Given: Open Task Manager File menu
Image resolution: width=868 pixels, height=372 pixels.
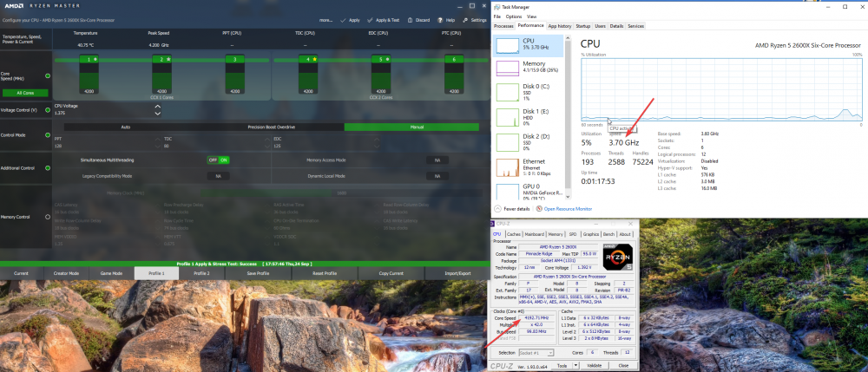Looking at the screenshot, I should [497, 17].
